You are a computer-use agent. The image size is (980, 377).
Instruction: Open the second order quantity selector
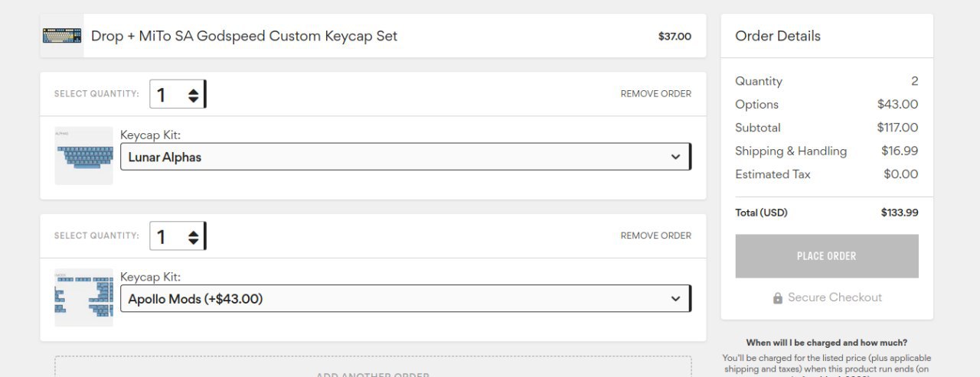178,236
